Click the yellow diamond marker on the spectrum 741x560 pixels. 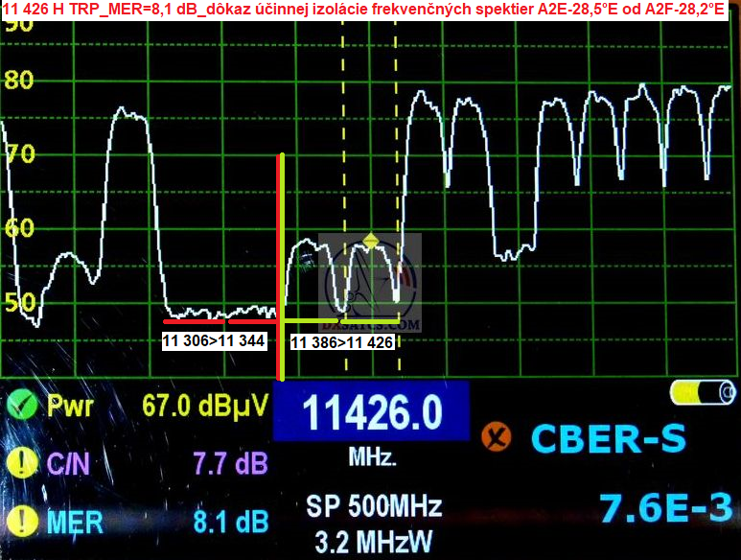click(371, 240)
